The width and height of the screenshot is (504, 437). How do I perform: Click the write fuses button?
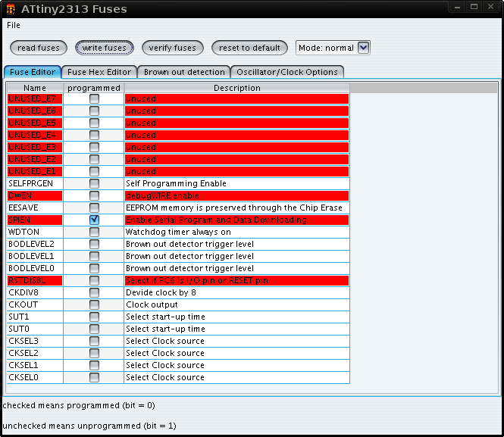click(105, 48)
